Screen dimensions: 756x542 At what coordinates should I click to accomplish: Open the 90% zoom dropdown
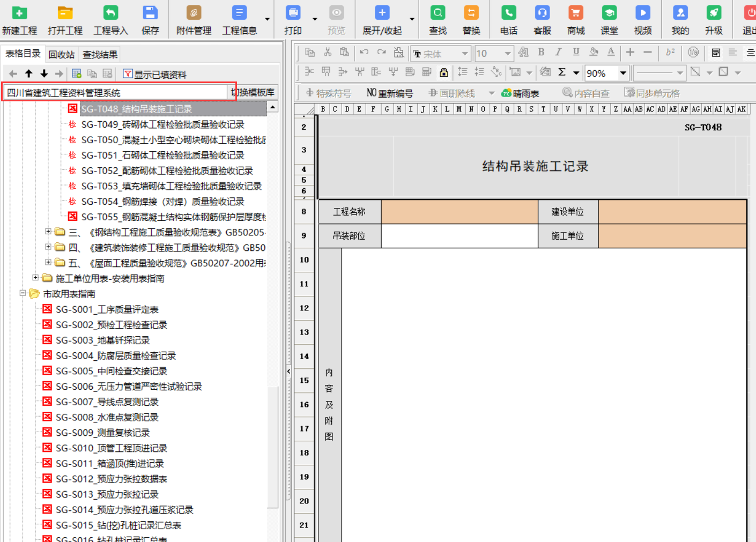click(x=623, y=73)
